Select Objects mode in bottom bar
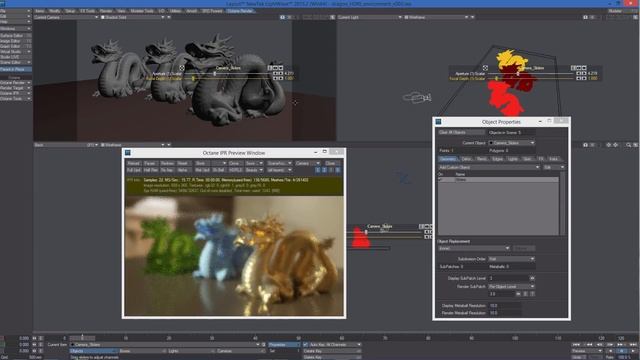Screen dimensions: 640x360 [93, 351]
